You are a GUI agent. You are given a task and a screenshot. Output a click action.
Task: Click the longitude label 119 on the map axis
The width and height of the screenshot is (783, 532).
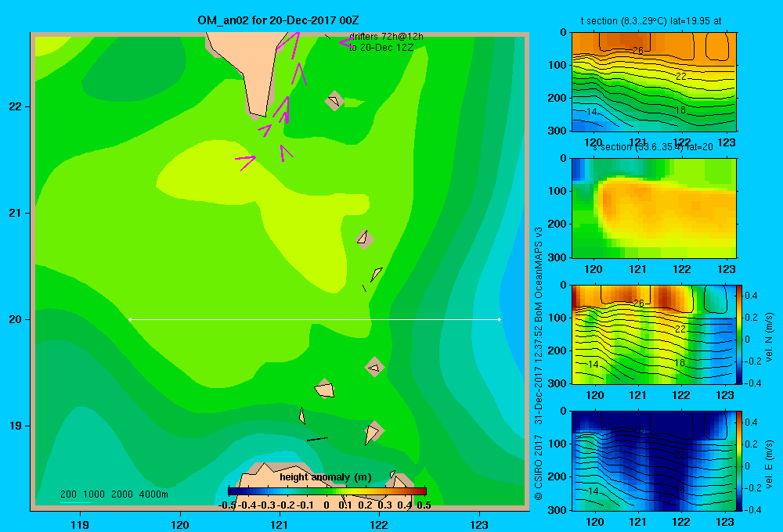point(80,524)
